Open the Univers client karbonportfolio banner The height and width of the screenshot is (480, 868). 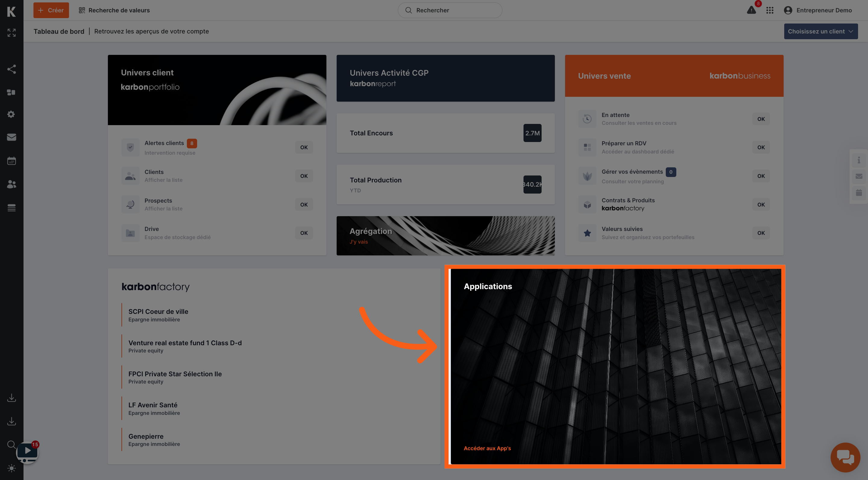pos(217,90)
